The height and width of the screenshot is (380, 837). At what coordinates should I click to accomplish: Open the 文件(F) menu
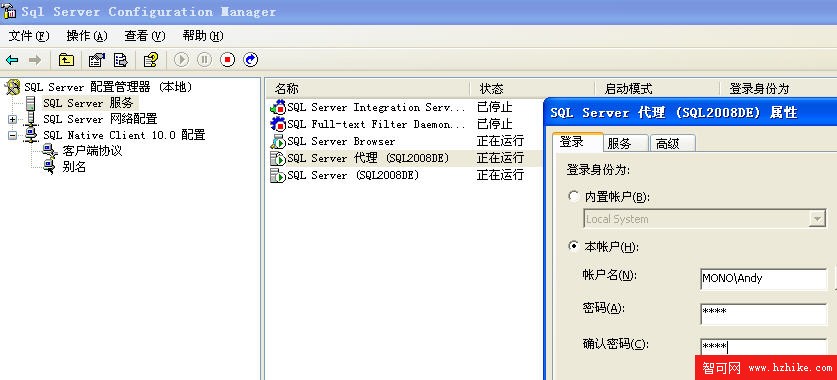point(29,36)
